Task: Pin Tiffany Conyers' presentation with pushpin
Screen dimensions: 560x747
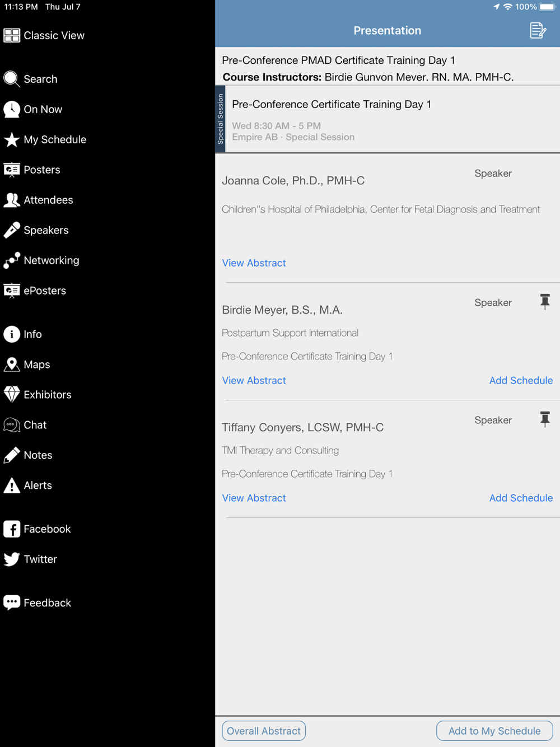Action: (545, 419)
